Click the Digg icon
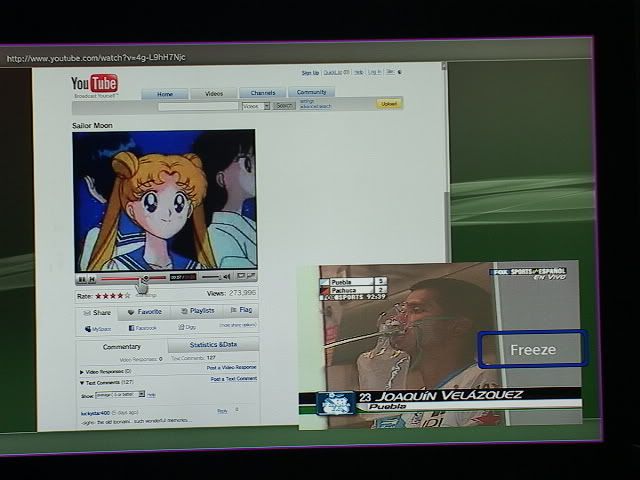 point(181,327)
